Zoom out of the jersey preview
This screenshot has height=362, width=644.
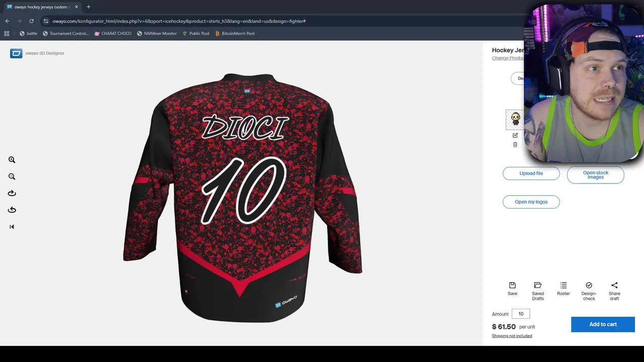(x=12, y=176)
